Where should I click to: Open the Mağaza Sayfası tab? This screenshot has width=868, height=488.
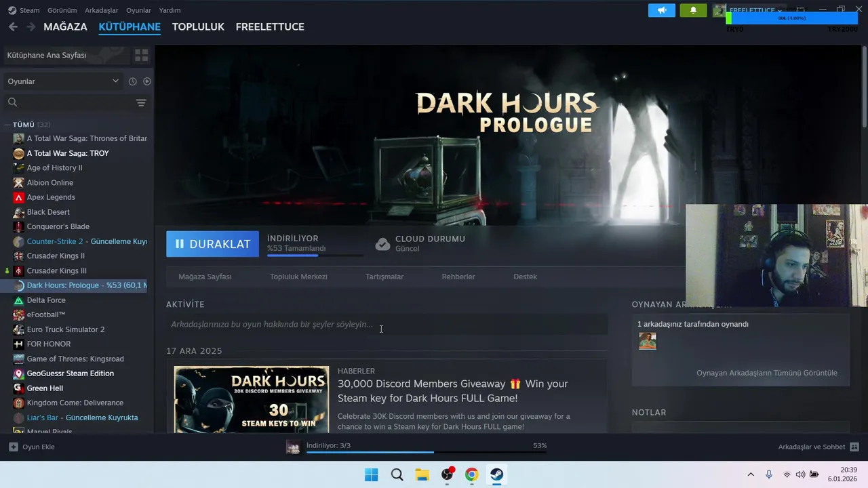205,277
